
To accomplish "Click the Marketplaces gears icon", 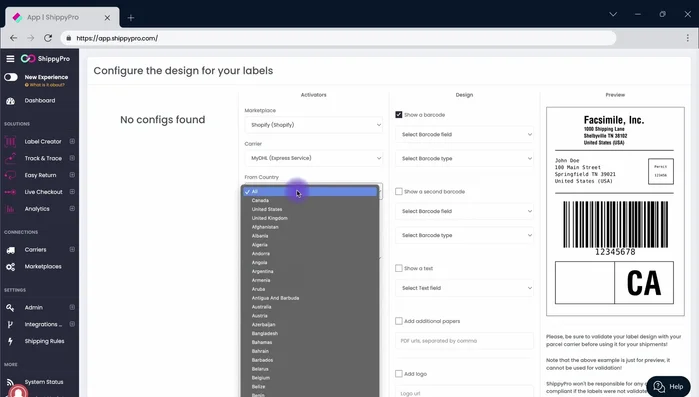I will [x=11, y=267].
